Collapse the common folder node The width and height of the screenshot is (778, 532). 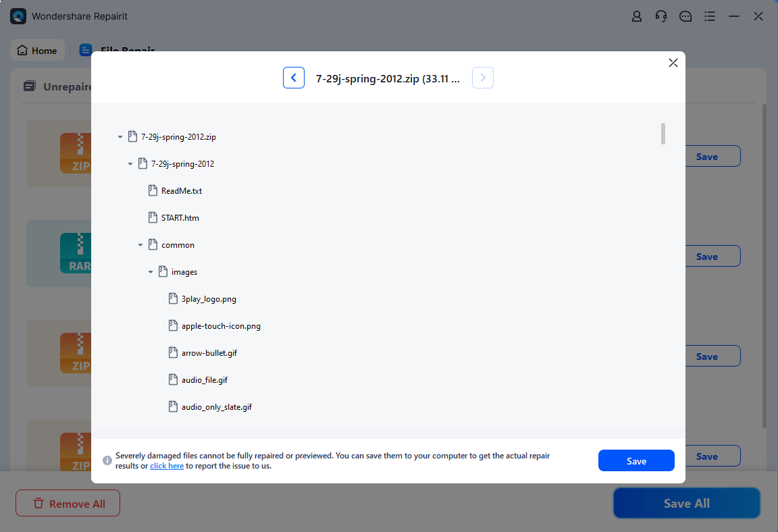tap(140, 245)
